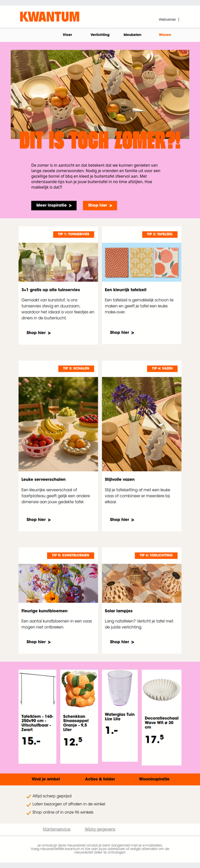Image resolution: width=200 pixels, height=868 pixels.
Task: Go to the Meubelen category
Action: pos(132,35)
